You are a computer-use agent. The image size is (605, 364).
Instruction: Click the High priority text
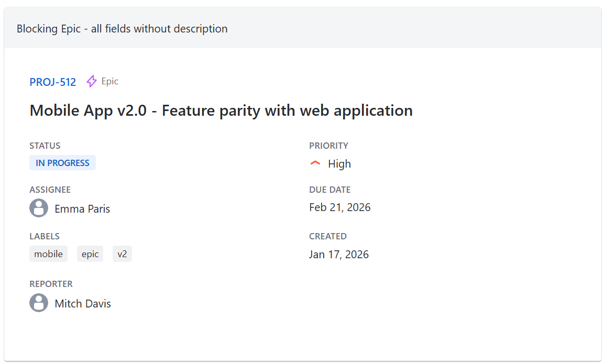[x=339, y=164]
